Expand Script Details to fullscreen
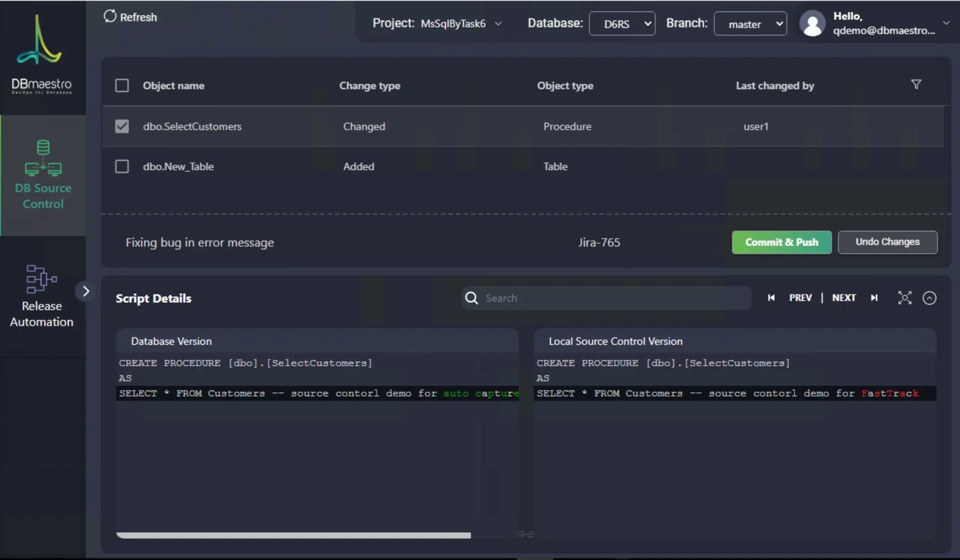The width and height of the screenshot is (960, 560). tap(904, 298)
